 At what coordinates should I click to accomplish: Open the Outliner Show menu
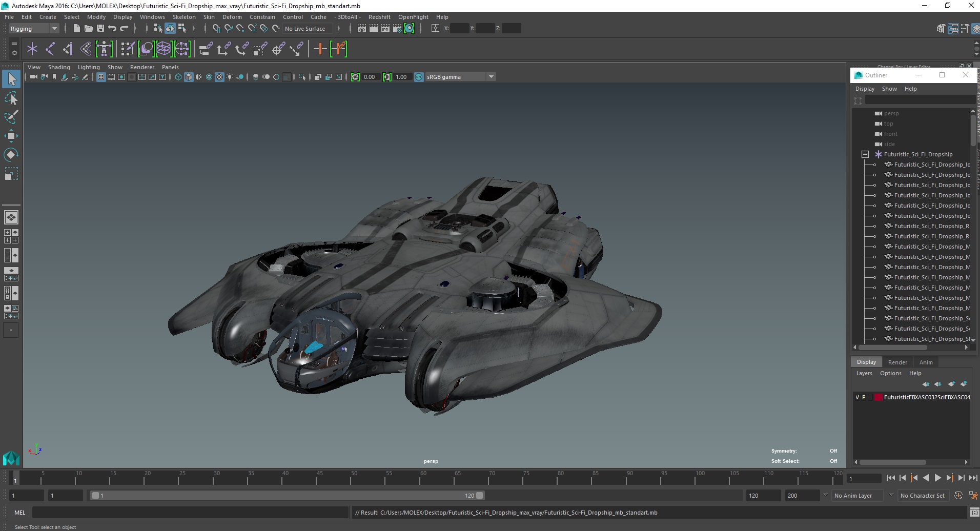click(x=889, y=89)
